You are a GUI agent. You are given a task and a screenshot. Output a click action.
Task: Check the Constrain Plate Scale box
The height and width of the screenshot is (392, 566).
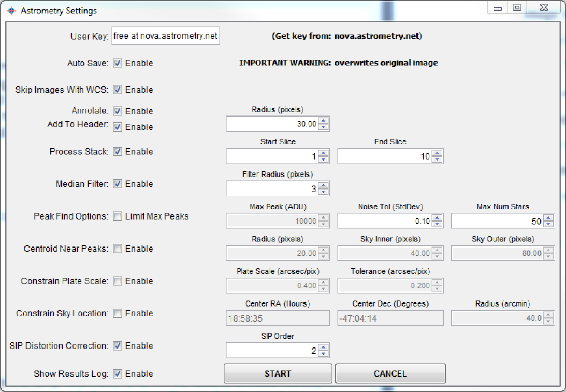[118, 281]
